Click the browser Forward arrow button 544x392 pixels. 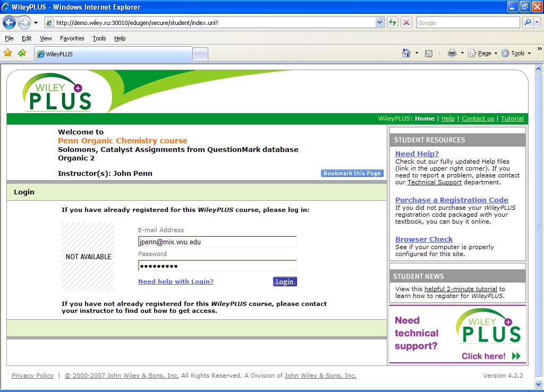tap(24, 23)
